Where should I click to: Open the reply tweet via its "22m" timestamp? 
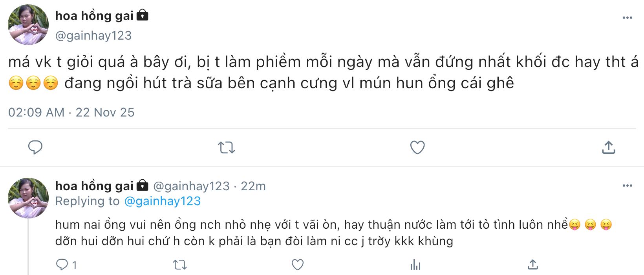(253, 186)
